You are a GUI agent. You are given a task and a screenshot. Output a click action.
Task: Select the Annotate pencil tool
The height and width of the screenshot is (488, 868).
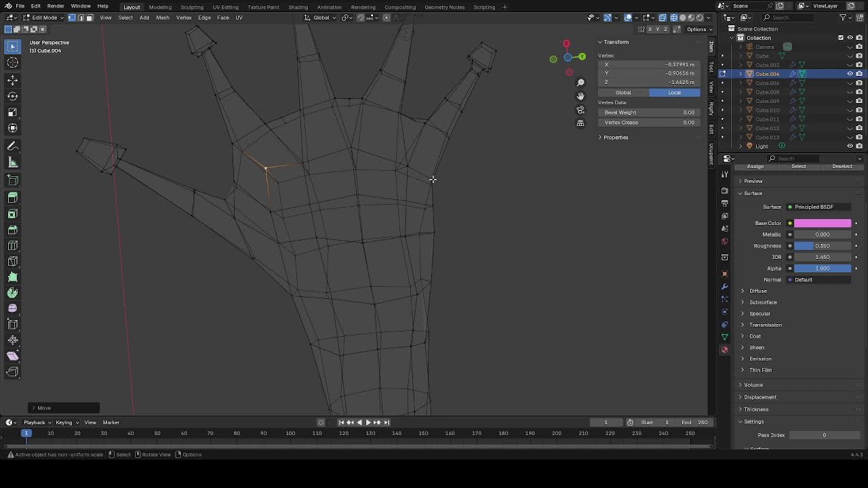pos(12,146)
